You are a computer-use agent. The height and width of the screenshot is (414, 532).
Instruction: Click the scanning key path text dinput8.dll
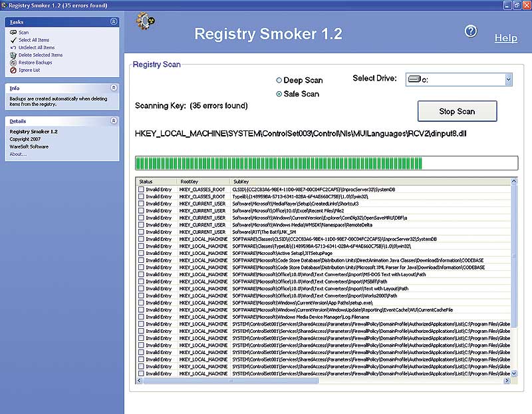coord(301,134)
